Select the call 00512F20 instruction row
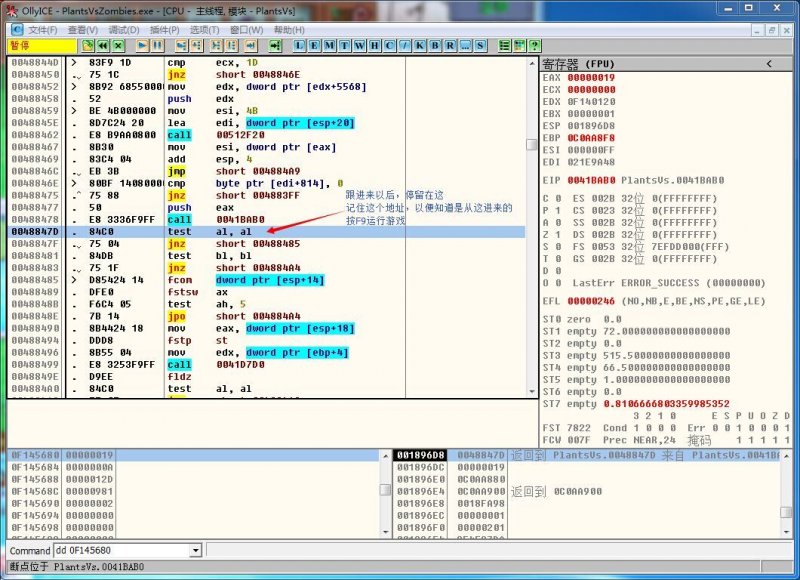 coord(266,135)
